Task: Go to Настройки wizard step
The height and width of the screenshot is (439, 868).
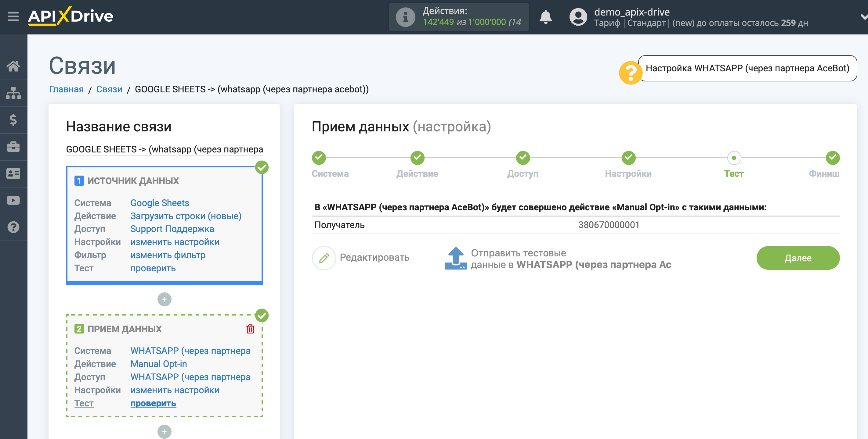Action: coord(628,158)
